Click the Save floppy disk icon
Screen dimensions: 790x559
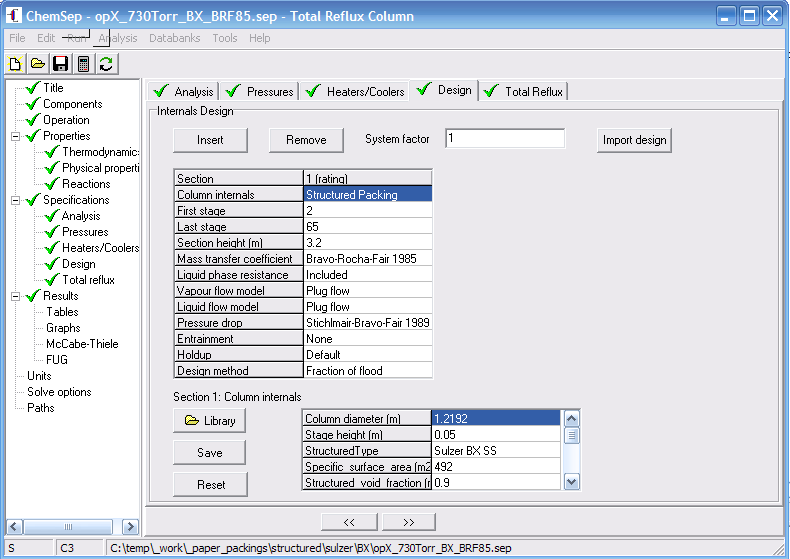[x=60, y=64]
